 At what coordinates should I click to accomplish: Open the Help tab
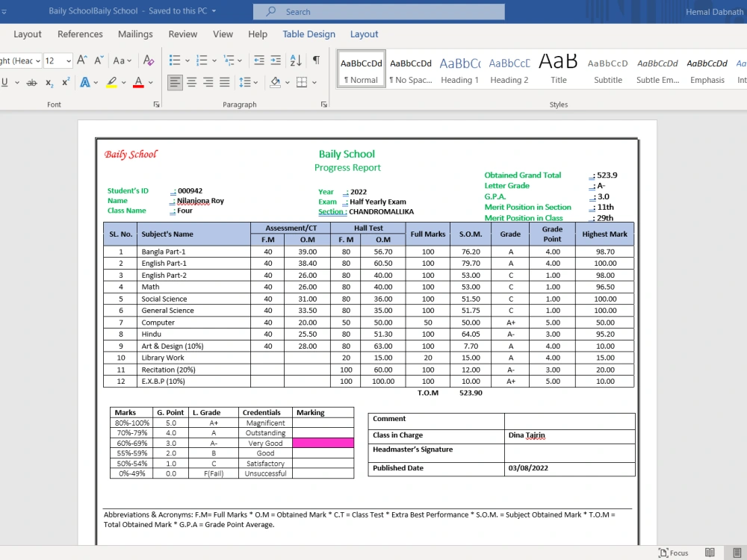(258, 34)
